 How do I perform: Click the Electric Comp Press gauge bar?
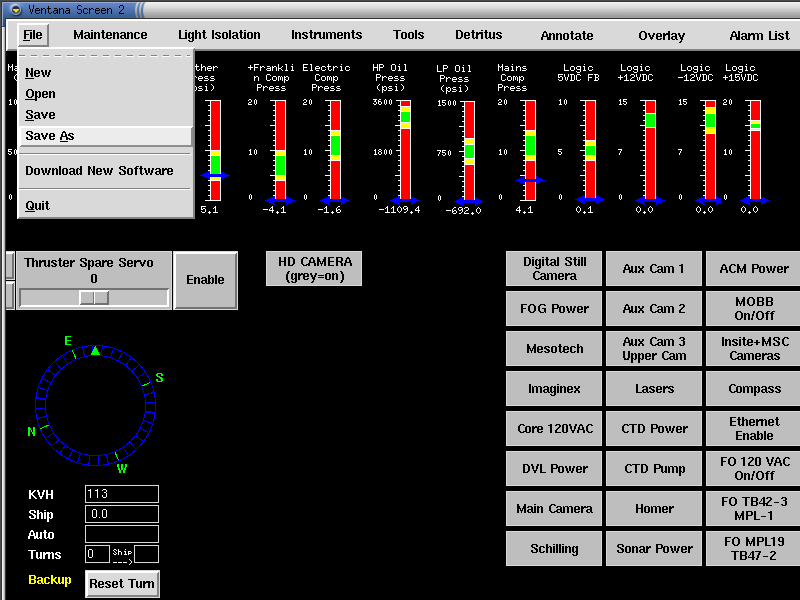click(335, 150)
